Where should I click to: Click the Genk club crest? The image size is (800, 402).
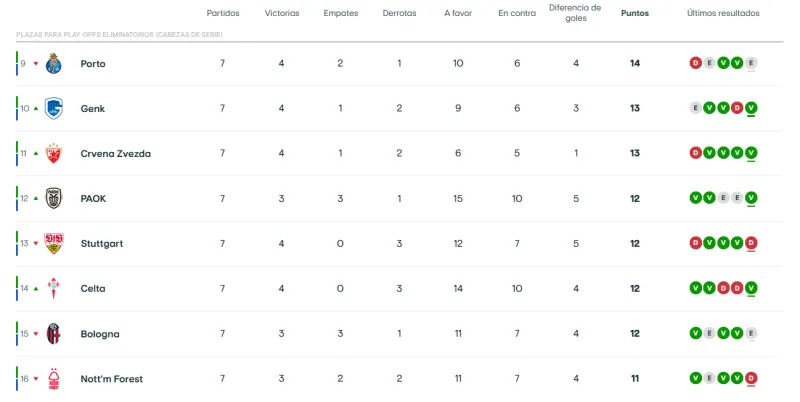pyautogui.click(x=54, y=108)
